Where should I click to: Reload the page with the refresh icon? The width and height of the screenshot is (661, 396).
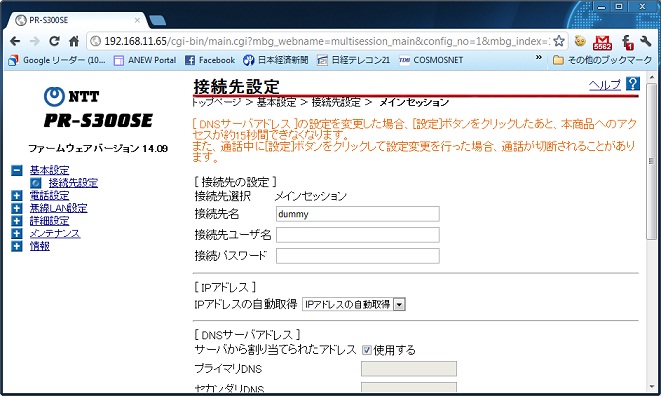(x=54, y=41)
